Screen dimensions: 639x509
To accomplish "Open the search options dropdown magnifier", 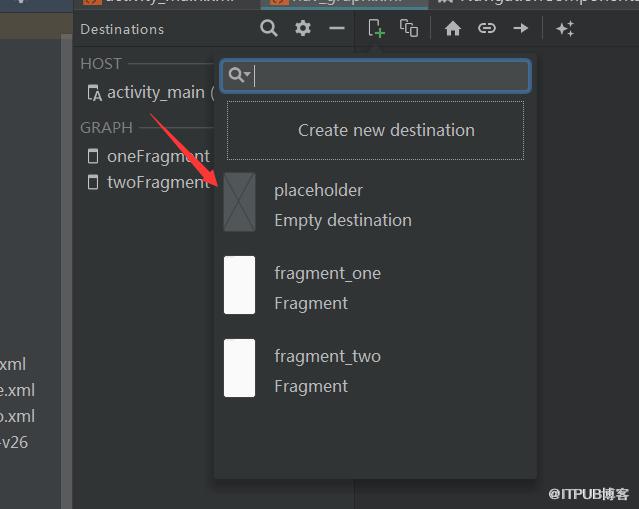I will tap(239, 75).
